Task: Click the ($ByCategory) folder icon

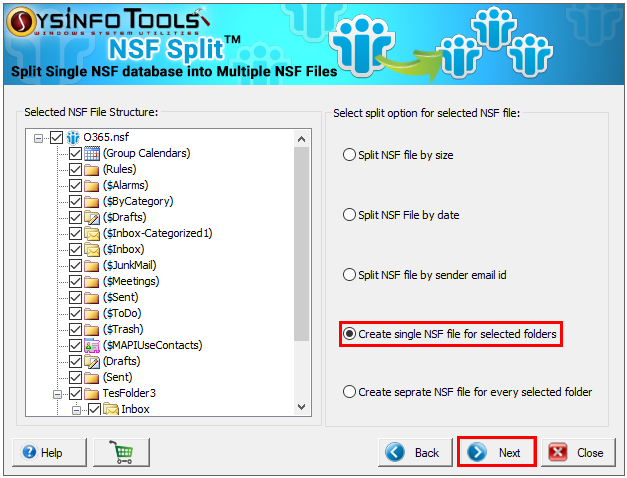Action: click(92, 202)
